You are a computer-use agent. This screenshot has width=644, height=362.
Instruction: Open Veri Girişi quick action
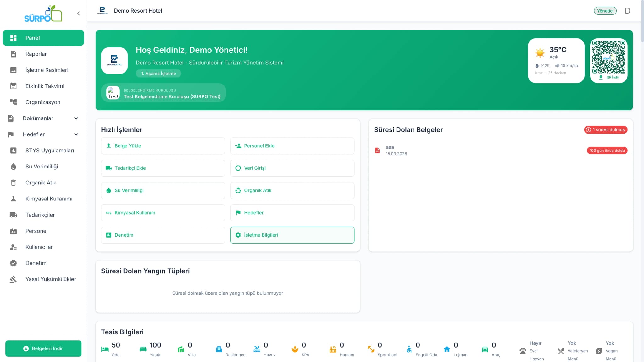[x=292, y=168]
